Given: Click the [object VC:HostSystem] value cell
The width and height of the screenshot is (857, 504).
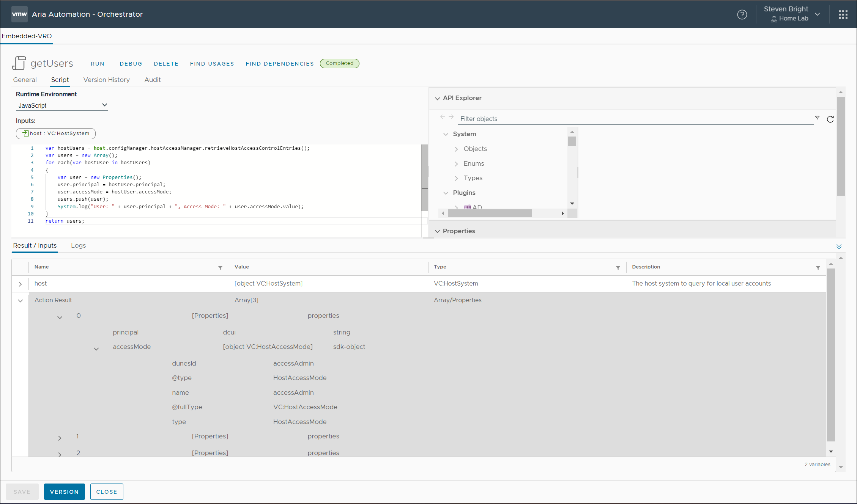Looking at the screenshot, I should point(268,283).
